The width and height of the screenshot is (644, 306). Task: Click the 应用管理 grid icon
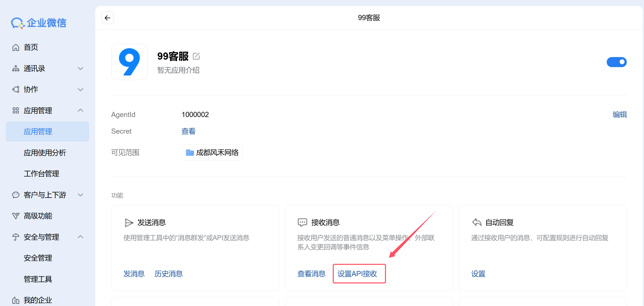(x=16, y=110)
